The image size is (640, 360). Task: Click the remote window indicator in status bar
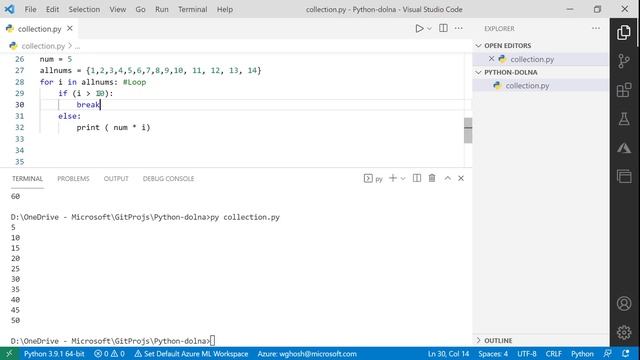tap(9, 353)
